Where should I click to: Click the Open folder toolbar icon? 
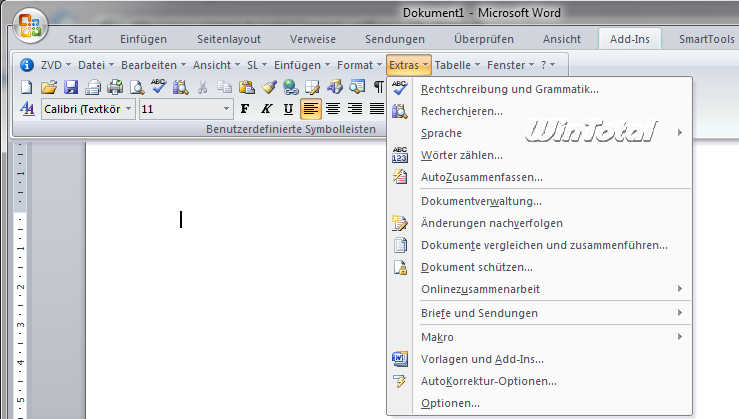[49, 87]
